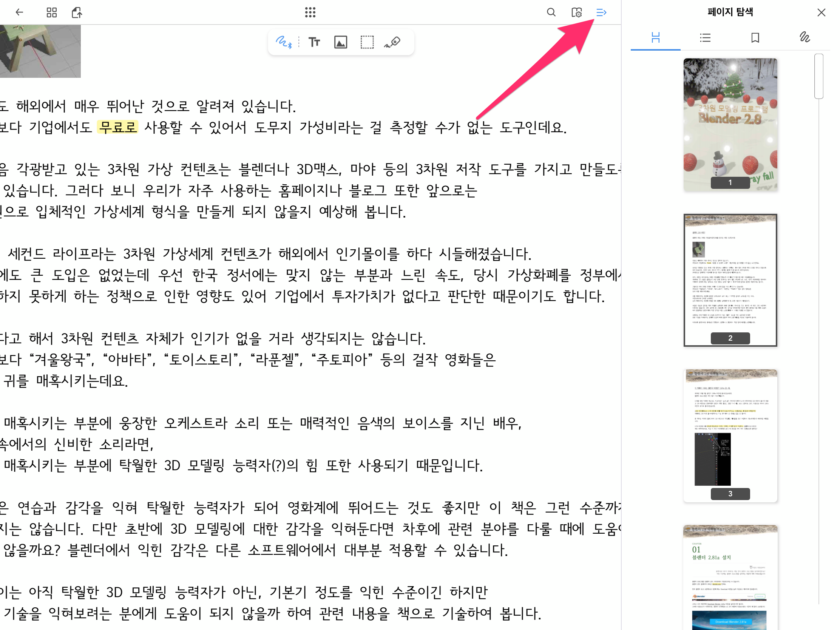Click the back arrow icon
The height and width of the screenshot is (630, 840).
point(19,12)
